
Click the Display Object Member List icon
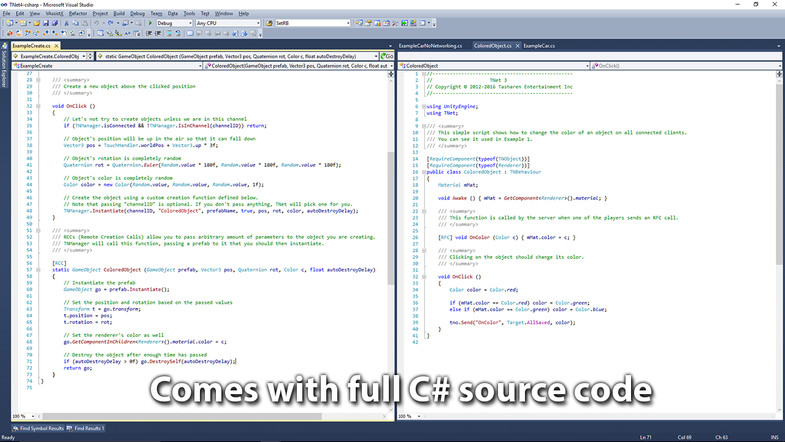point(100,34)
